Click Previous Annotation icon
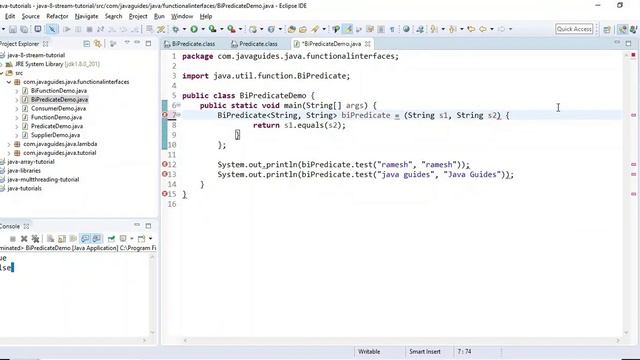 click(x=453, y=29)
